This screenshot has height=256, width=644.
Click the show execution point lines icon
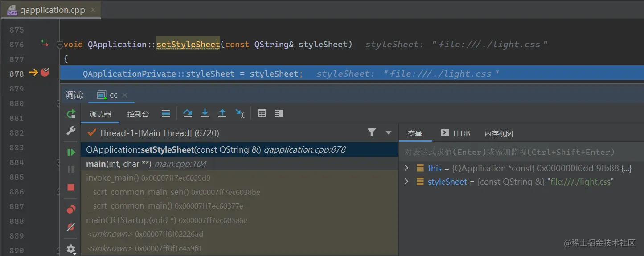click(166, 114)
